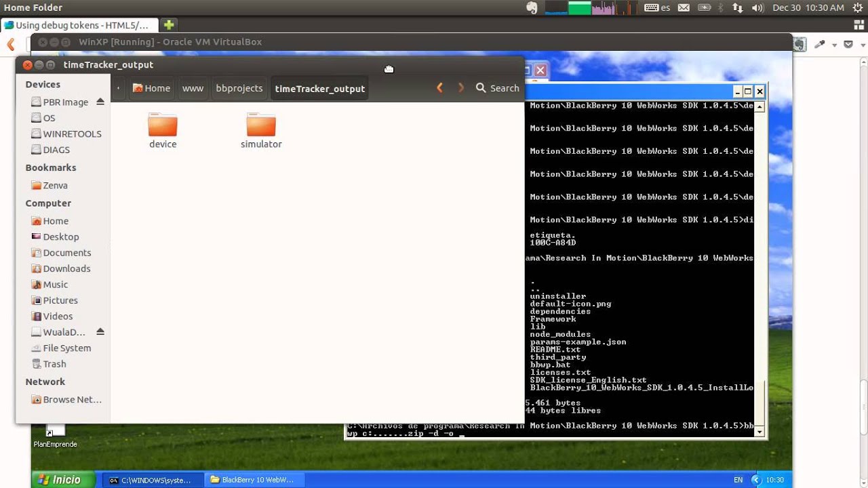Open the Evernote indicator in top panel

532,7
